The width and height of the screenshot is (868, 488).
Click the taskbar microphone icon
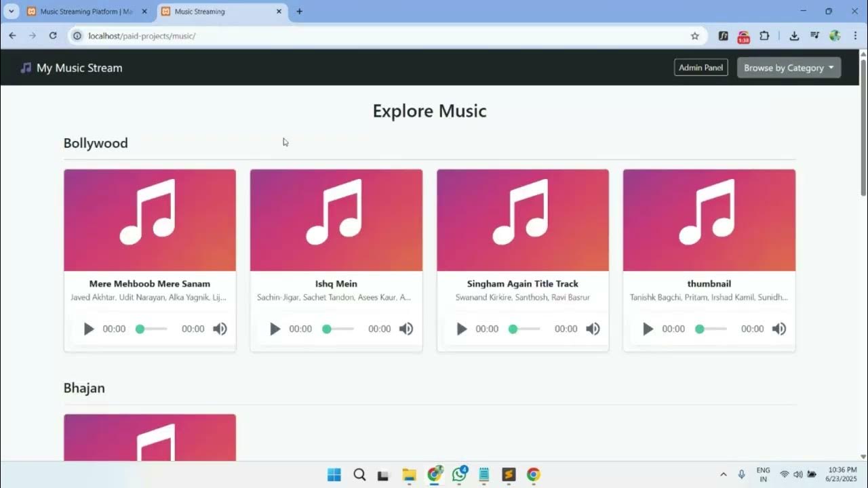pyautogui.click(x=742, y=474)
